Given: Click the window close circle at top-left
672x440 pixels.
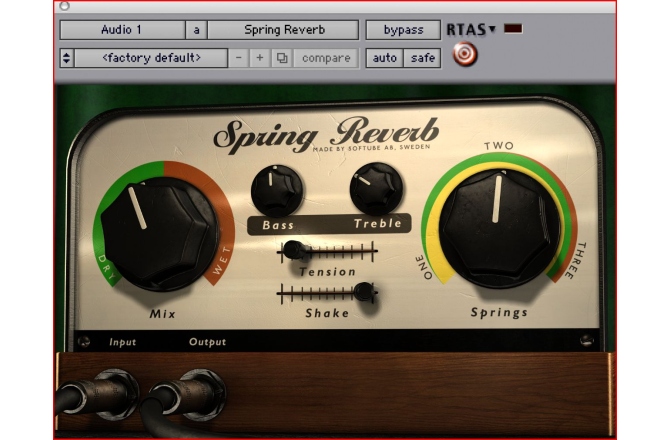Looking at the screenshot, I should [x=64, y=6].
